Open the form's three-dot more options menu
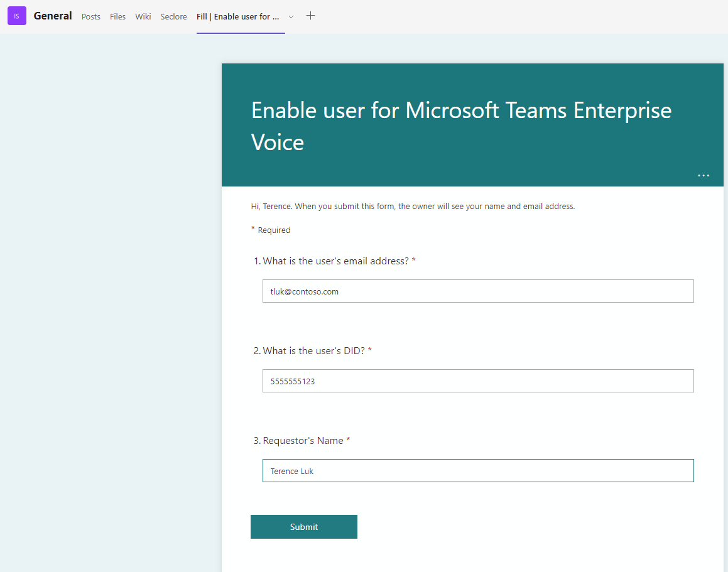The image size is (728, 572). [704, 176]
